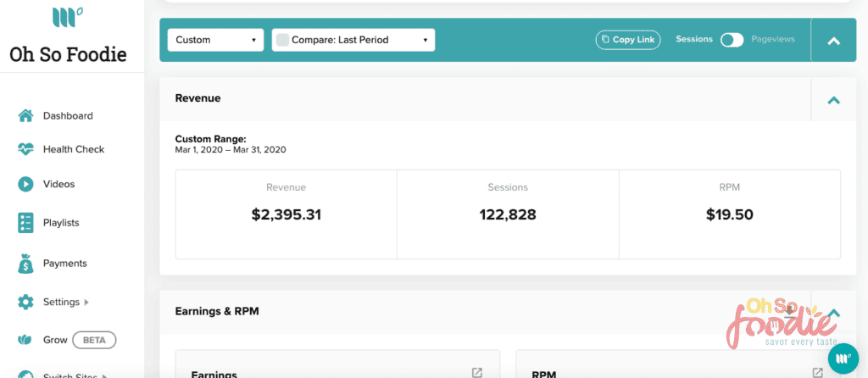Click the Oh So Foodie site title

(68, 54)
